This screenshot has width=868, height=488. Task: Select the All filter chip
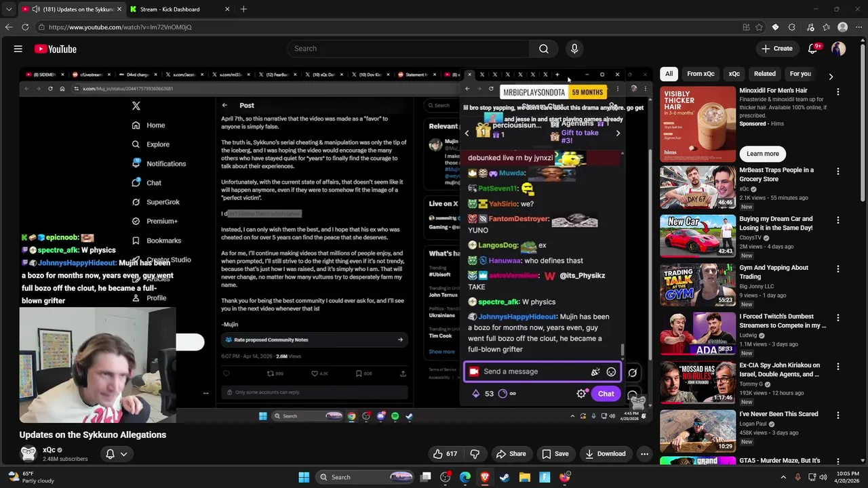(x=669, y=74)
